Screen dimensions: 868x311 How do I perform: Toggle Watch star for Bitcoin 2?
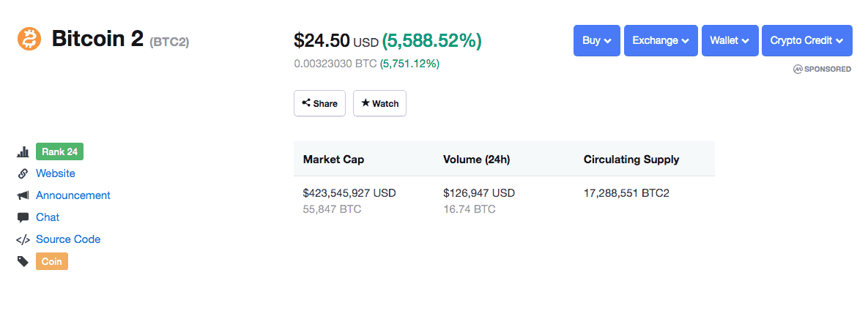coord(379,103)
